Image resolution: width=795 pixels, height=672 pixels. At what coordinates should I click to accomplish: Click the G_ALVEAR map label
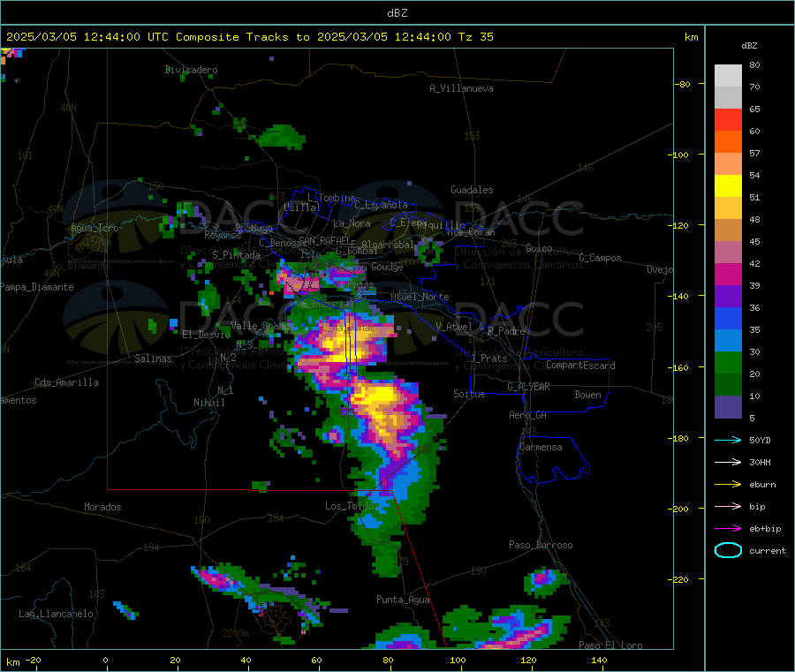pos(529,387)
